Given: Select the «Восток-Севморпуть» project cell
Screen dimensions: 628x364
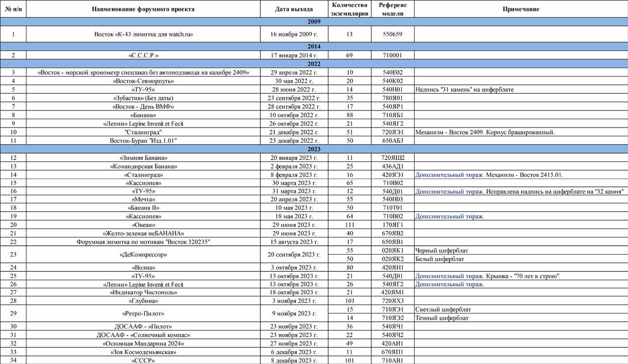Looking at the screenshot, I should [143, 81].
